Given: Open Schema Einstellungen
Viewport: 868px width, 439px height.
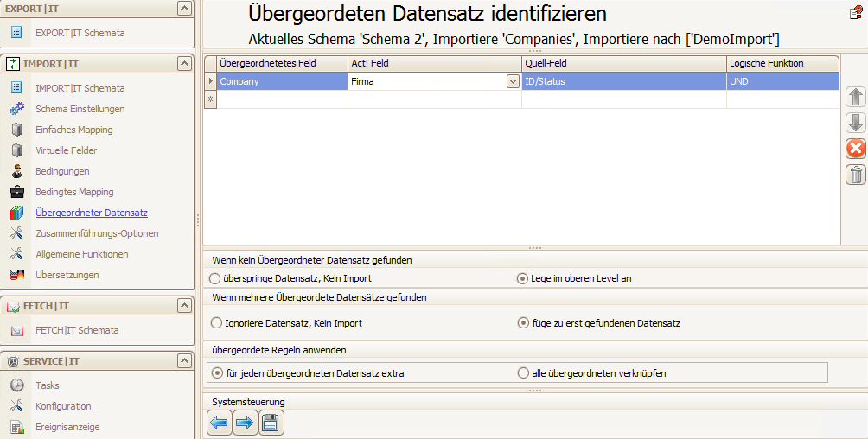Looking at the screenshot, I should point(80,109).
